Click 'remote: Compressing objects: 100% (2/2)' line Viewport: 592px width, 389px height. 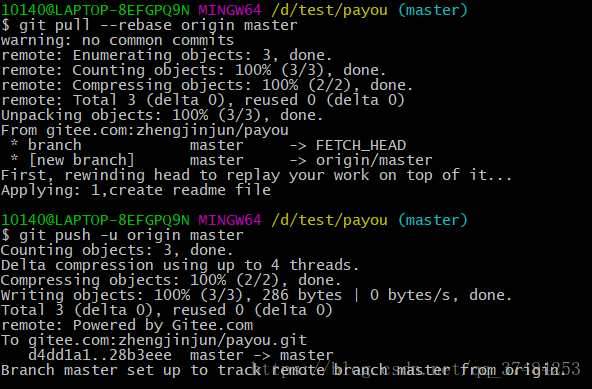point(207,85)
